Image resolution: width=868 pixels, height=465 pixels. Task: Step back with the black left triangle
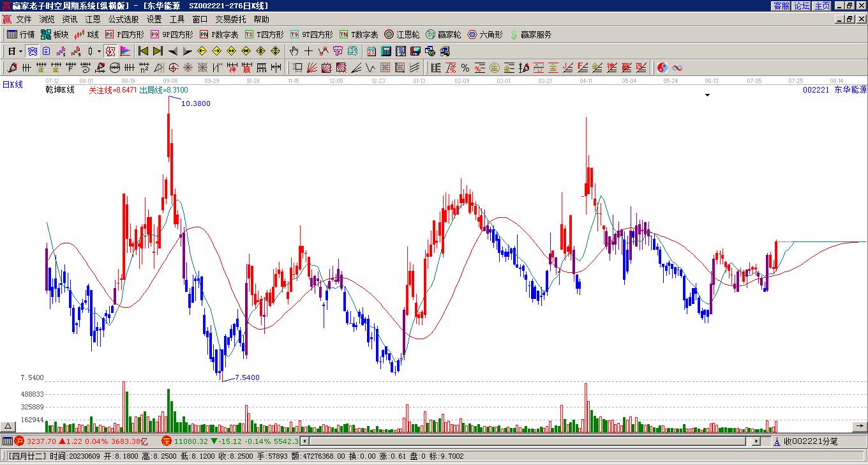pos(172,51)
